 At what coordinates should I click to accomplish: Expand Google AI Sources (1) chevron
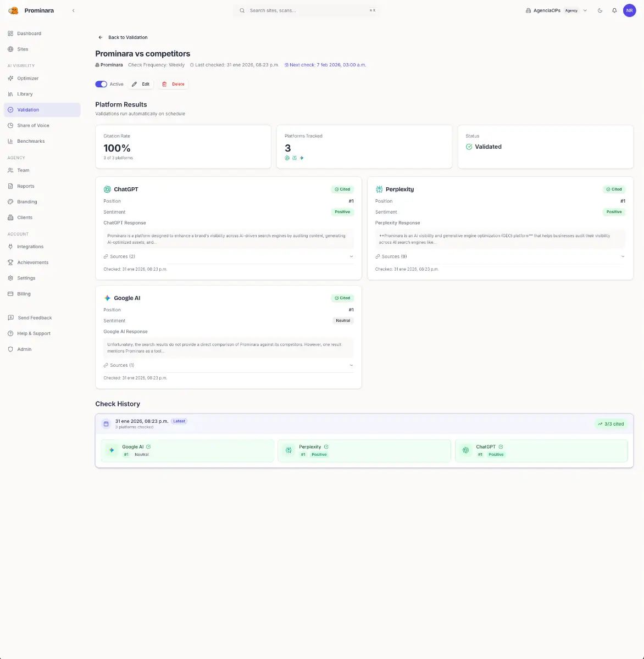tap(351, 365)
